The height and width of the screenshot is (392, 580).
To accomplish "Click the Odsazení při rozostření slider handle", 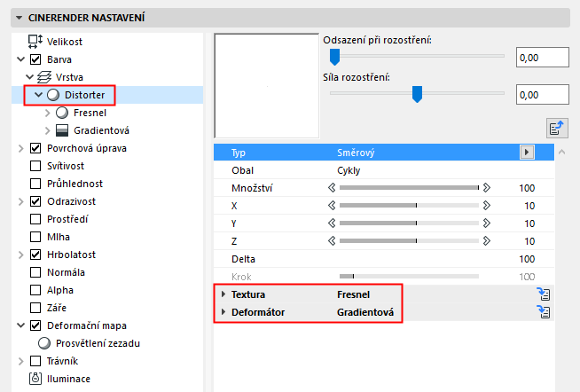I will (334, 57).
